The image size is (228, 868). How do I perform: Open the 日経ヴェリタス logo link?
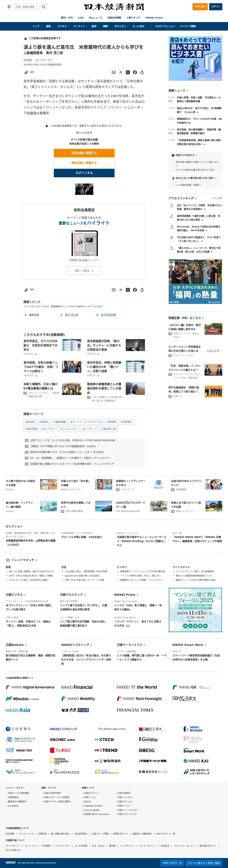(x=184, y=699)
